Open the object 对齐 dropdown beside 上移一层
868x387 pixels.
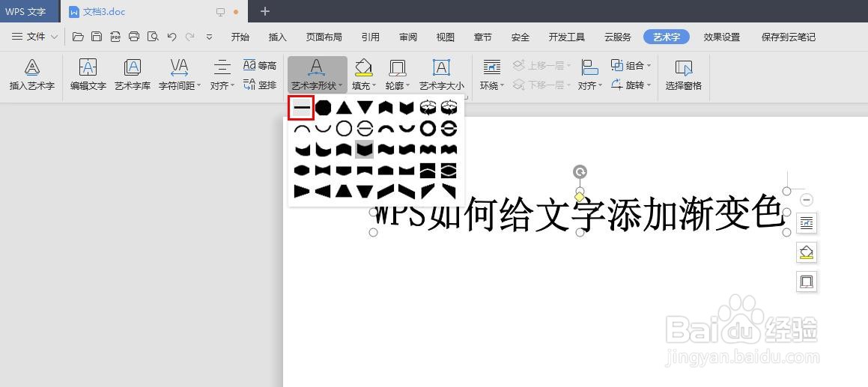590,75
